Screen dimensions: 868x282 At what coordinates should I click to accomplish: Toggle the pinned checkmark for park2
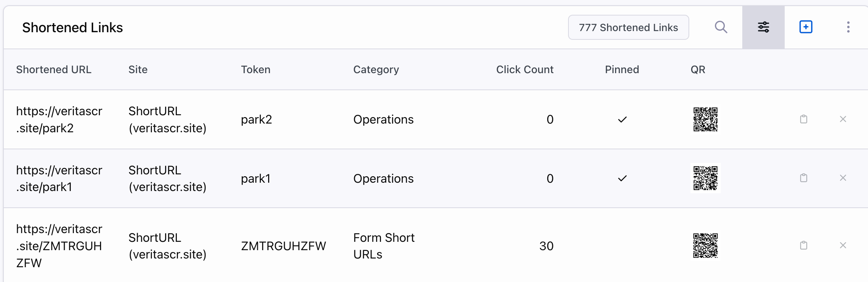[622, 120]
